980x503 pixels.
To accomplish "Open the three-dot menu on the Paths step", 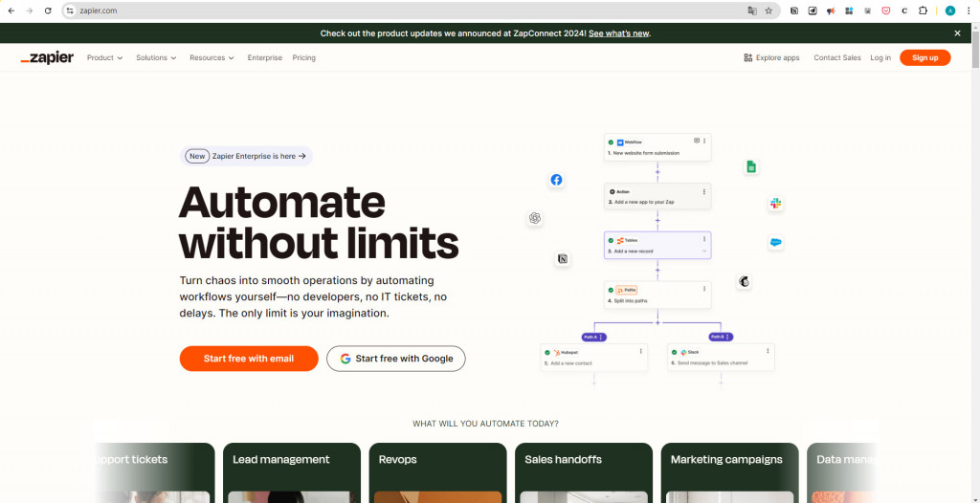I will point(704,289).
